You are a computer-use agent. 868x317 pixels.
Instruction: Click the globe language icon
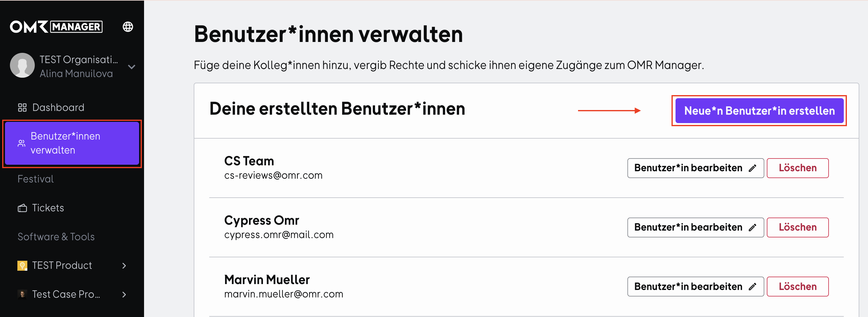point(128,27)
